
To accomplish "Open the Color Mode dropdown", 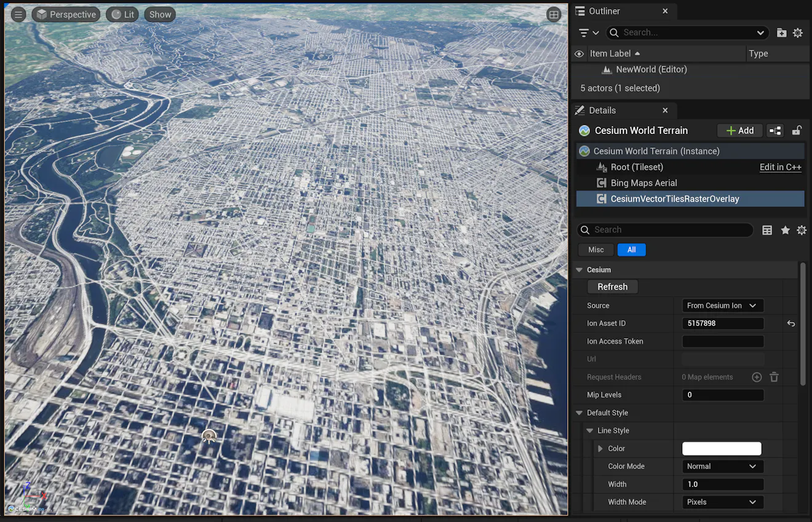I will 723,467.
